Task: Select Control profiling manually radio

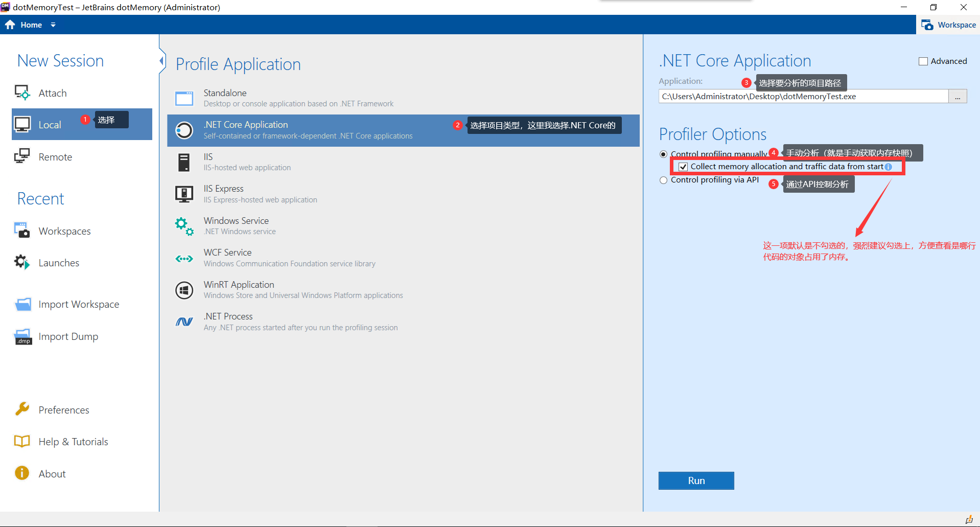Action: (663, 154)
